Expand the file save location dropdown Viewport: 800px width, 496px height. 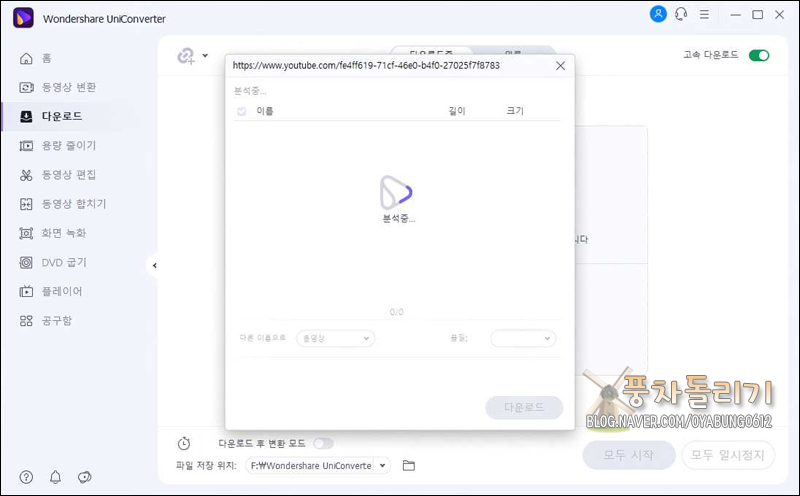coord(382,465)
